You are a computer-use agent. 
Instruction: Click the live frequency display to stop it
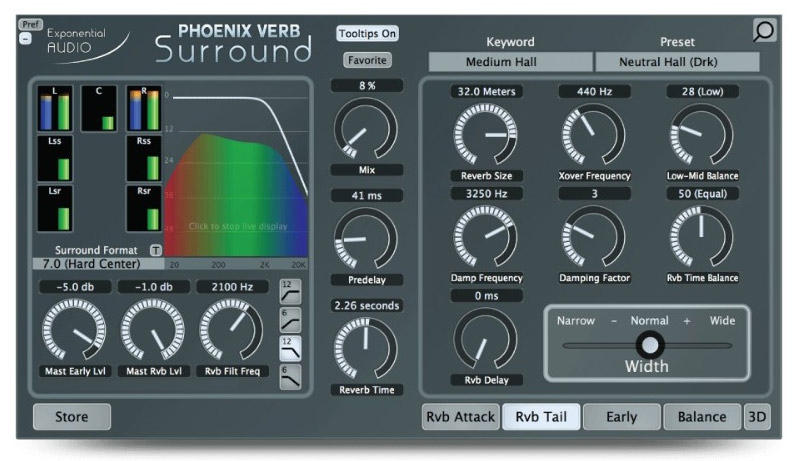[x=236, y=173]
